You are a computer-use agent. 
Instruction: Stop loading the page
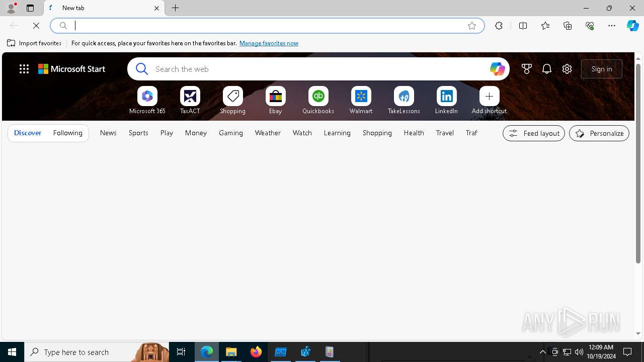tap(36, 26)
